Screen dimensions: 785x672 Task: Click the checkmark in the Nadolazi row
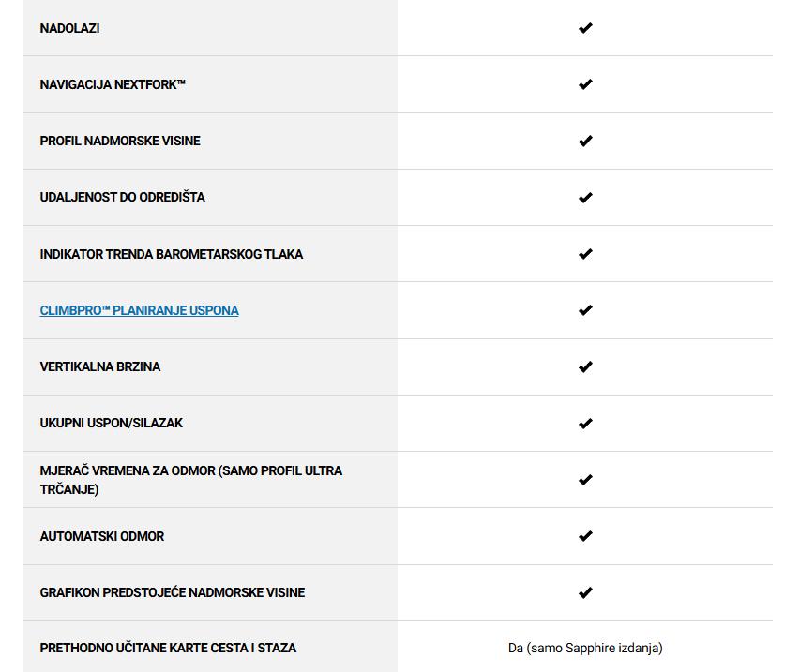click(x=585, y=28)
